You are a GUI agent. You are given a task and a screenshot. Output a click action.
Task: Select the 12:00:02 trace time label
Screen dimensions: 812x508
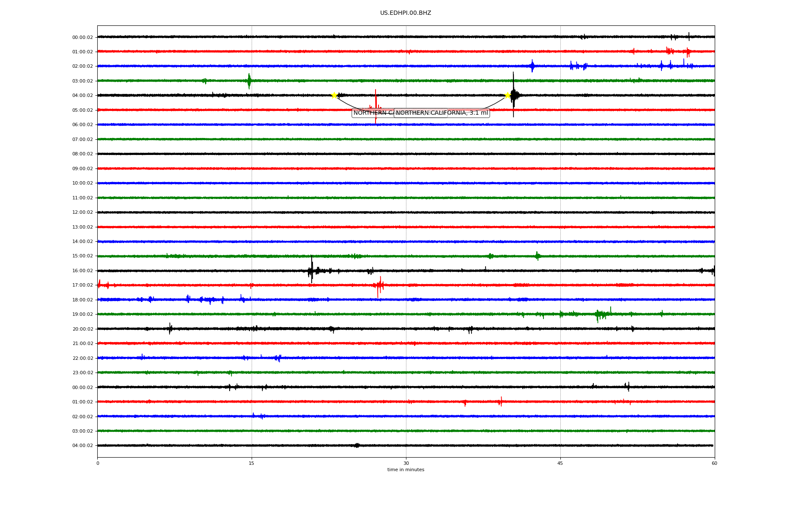tap(82, 213)
